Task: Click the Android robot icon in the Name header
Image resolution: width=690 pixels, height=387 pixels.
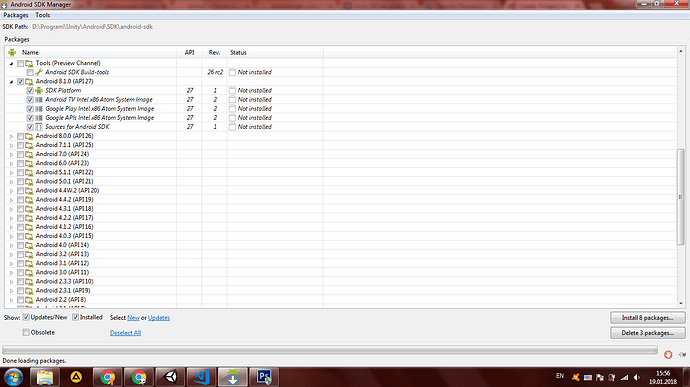Action: pyautogui.click(x=12, y=52)
